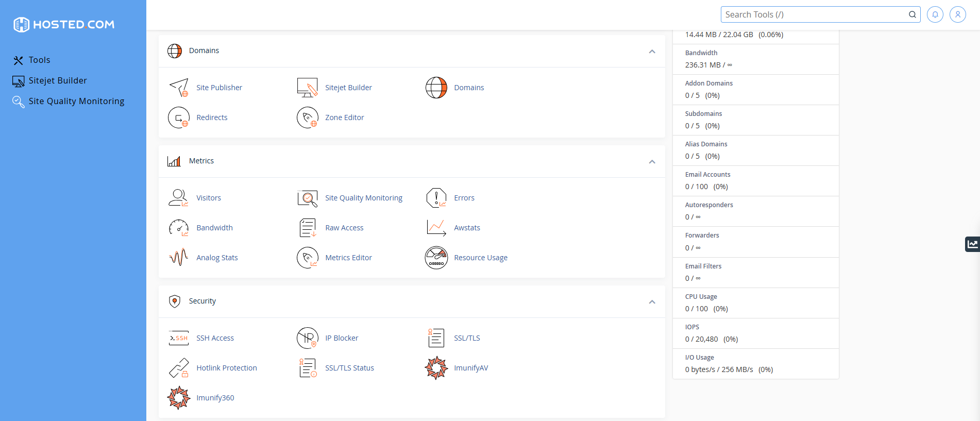
Task: Click the SSH Access terminal icon
Action: pyautogui.click(x=179, y=338)
